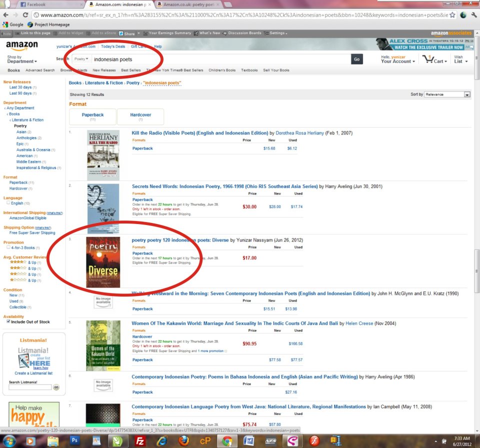Open the Chrome wrench menu
The image size is (480, 448).
(x=474, y=14)
